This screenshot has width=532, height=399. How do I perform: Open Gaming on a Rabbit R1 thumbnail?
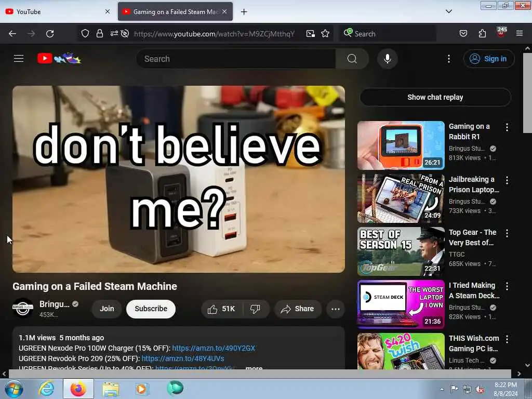(x=401, y=145)
